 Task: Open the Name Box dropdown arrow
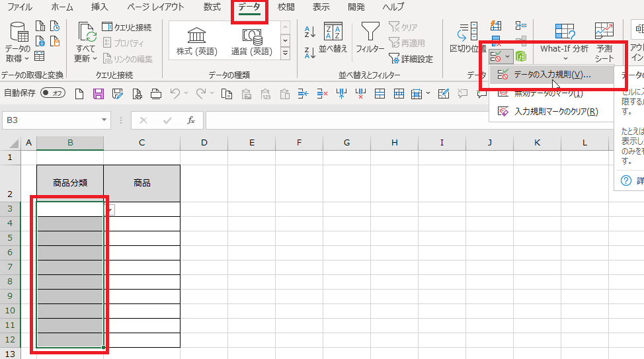click(x=104, y=120)
